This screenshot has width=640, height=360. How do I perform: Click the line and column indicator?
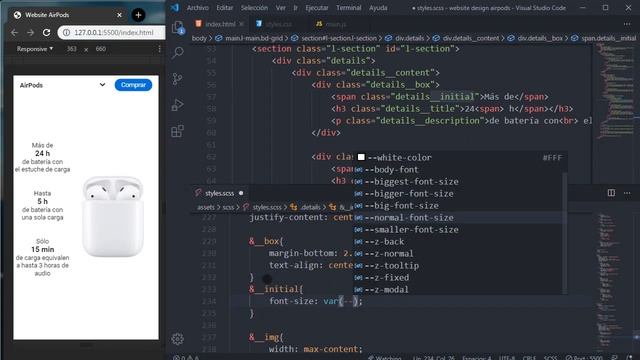point(433,358)
